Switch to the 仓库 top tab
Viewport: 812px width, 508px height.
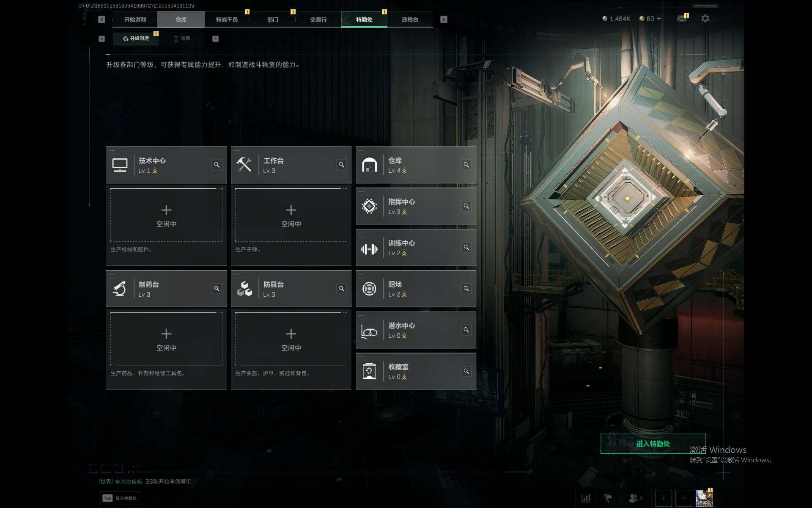coord(181,19)
